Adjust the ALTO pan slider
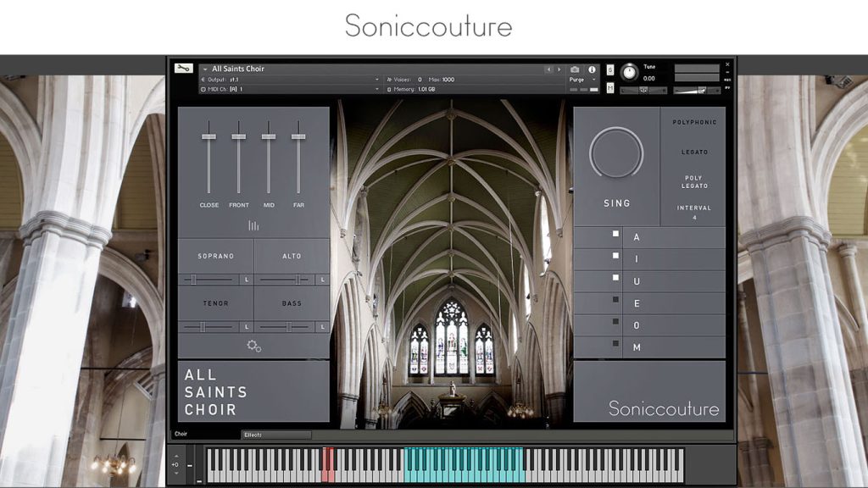The width and height of the screenshot is (868, 488). point(298,280)
